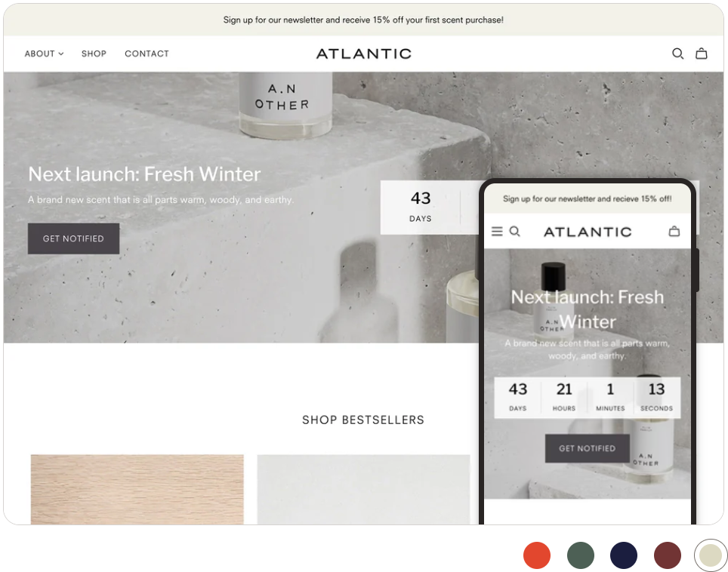This screenshot has height=572, width=728.
Task: Go to the CONTACT page
Action: coord(147,54)
